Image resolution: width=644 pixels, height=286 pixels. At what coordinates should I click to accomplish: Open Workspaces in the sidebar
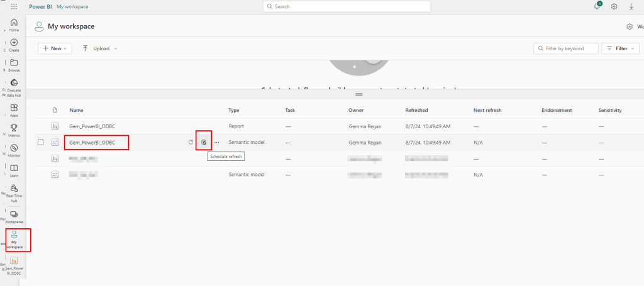14,217
